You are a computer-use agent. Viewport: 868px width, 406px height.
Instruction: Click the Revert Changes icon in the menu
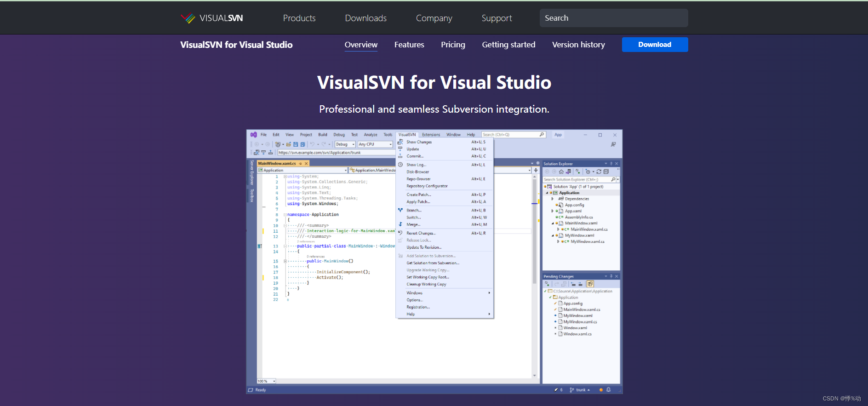tap(400, 233)
